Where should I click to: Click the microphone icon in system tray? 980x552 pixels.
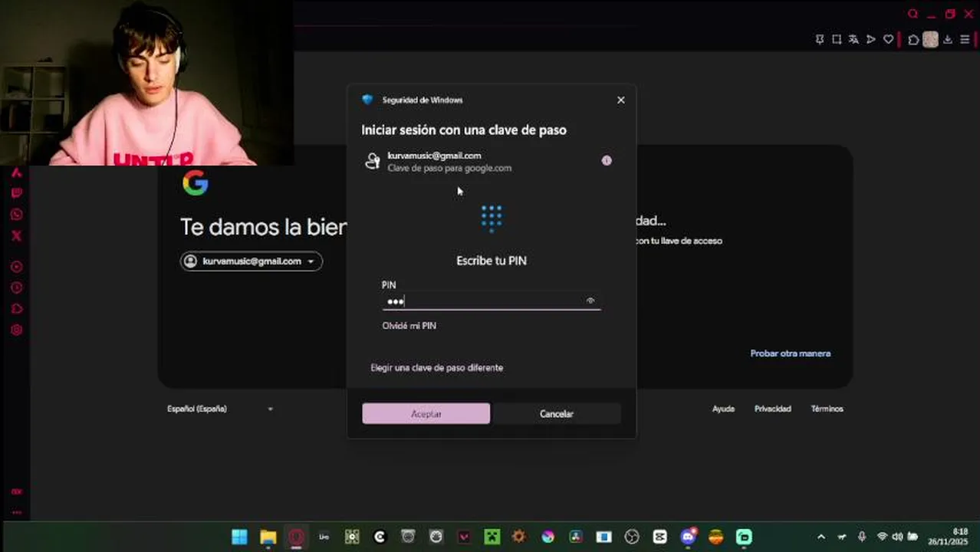[x=862, y=537]
